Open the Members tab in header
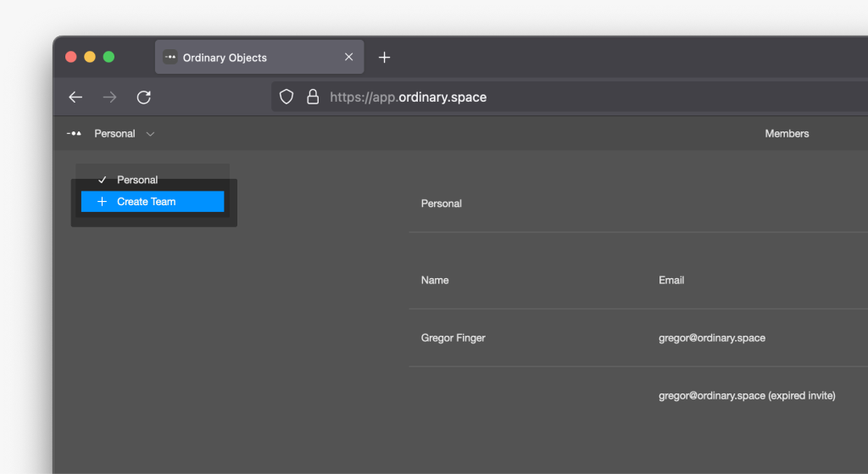This screenshot has width=868, height=474. (787, 133)
